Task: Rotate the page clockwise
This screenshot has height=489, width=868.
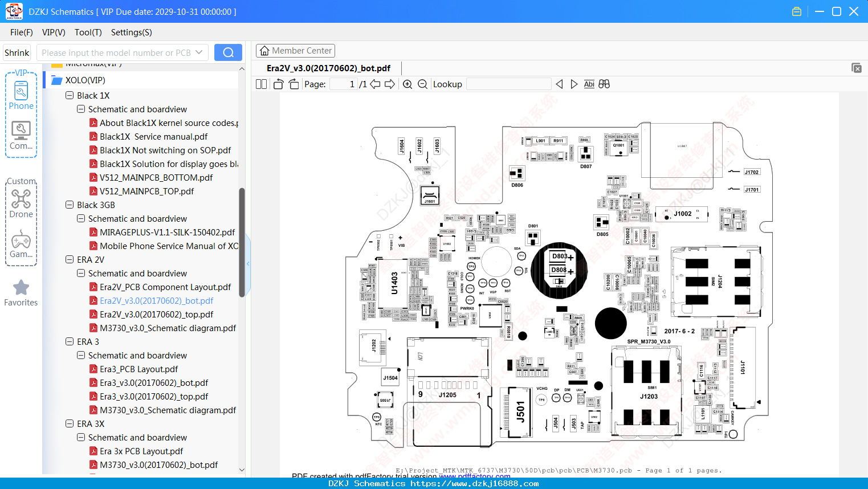Action: tap(294, 84)
